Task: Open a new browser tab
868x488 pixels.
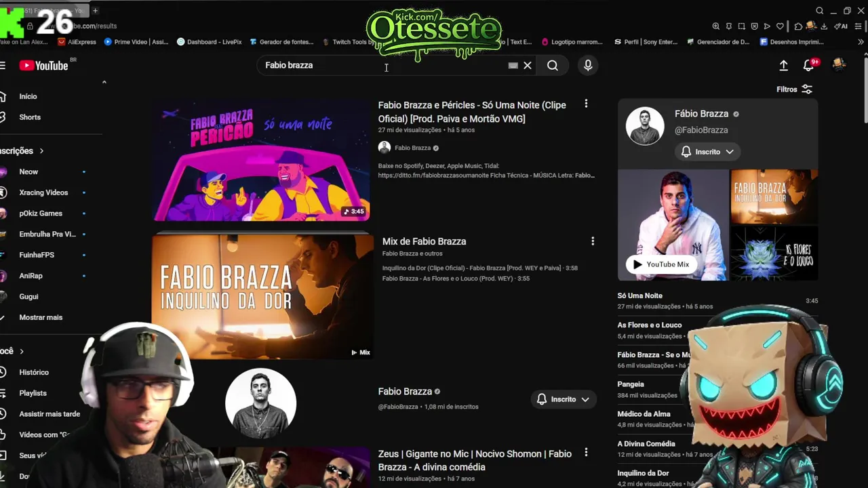Action: click(96, 10)
